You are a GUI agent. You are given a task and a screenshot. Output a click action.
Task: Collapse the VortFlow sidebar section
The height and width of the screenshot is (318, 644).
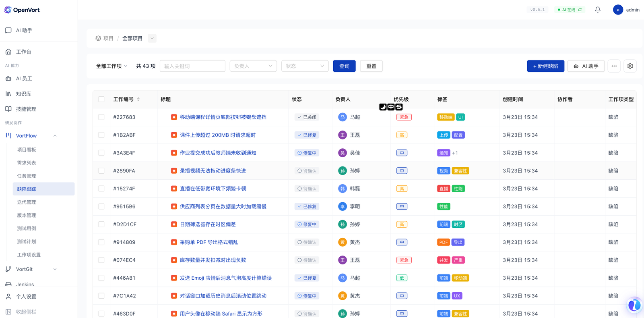[x=55, y=136]
